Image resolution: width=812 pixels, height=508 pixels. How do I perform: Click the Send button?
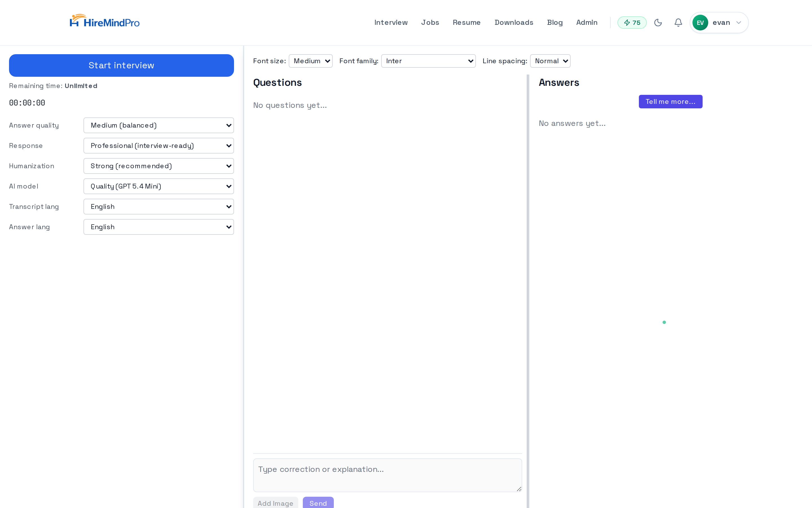click(x=318, y=503)
